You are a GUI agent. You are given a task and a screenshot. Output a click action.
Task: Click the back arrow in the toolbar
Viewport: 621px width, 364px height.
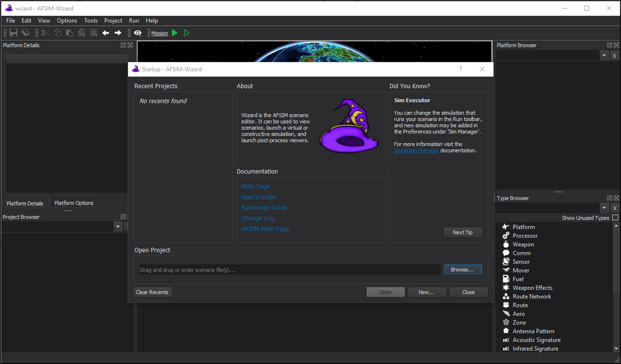coord(106,33)
